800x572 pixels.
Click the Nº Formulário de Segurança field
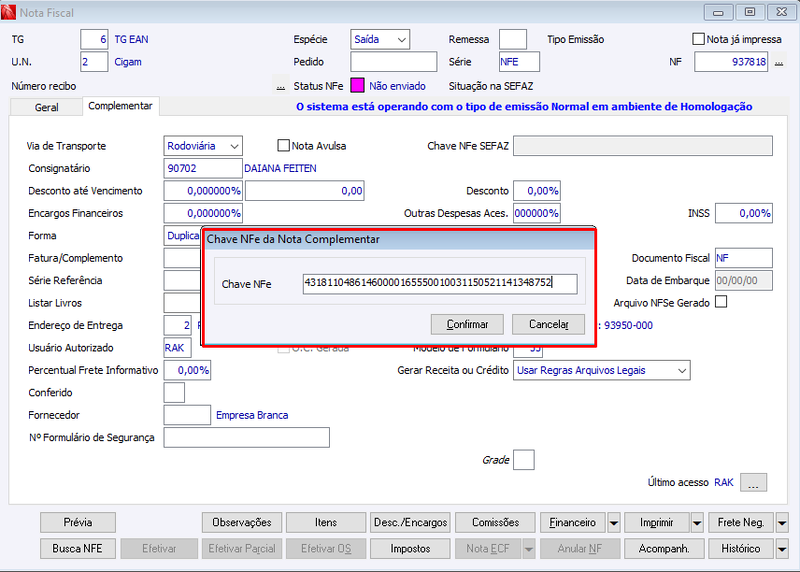coord(246,438)
